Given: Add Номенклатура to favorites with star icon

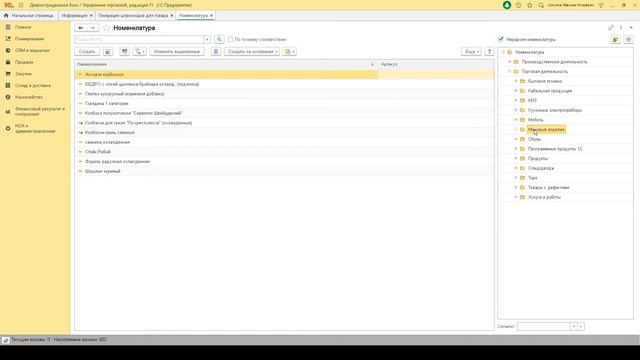Looking at the screenshot, I should click(x=107, y=28).
